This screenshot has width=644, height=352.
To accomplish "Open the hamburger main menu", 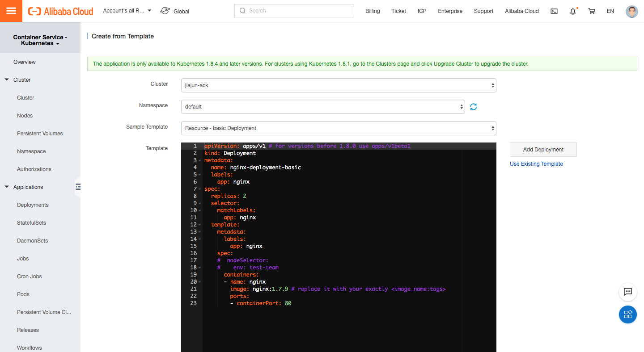I will coord(11,11).
